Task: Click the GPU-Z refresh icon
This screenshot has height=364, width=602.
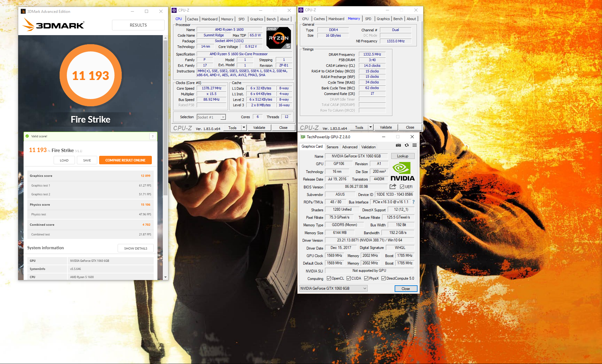Action: [x=407, y=145]
